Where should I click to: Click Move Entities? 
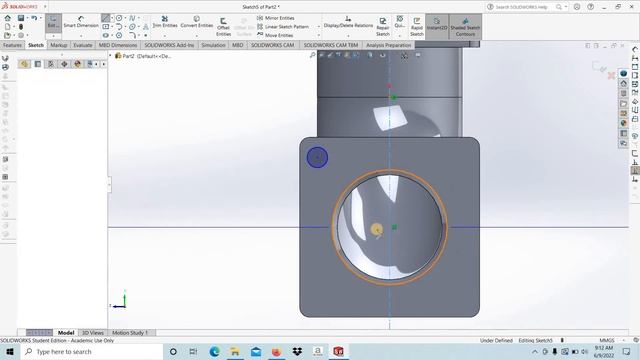coord(276,35)
